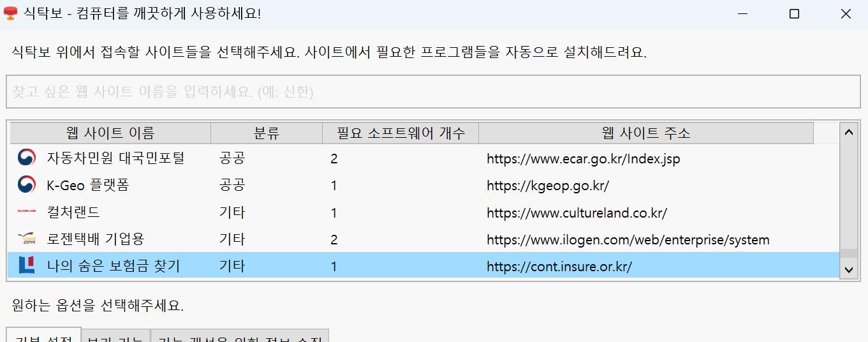Viewport: 868px width, 342px height.
Task: Sort by 분류 column header
Action: (267, 133)
